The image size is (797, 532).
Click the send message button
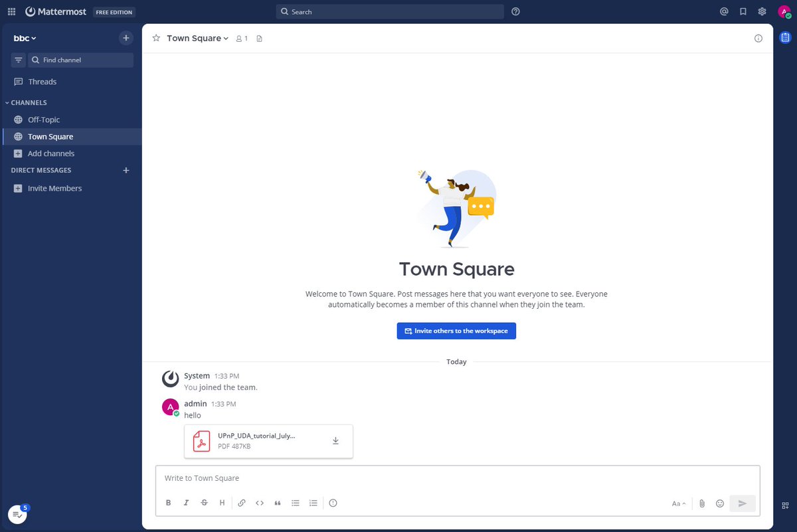(x=743, y=503)
